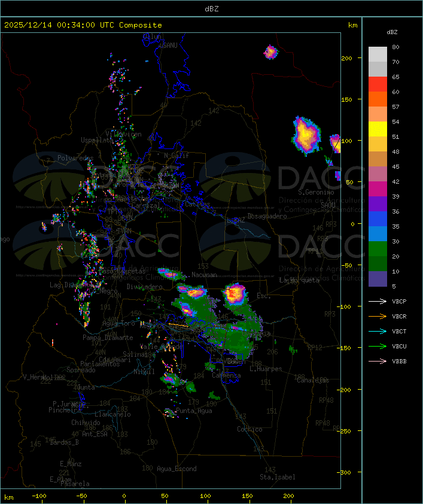Select the light blue 30-35 dBZ swatch
This screenshot has height=504, width=423.
point(378,233)
